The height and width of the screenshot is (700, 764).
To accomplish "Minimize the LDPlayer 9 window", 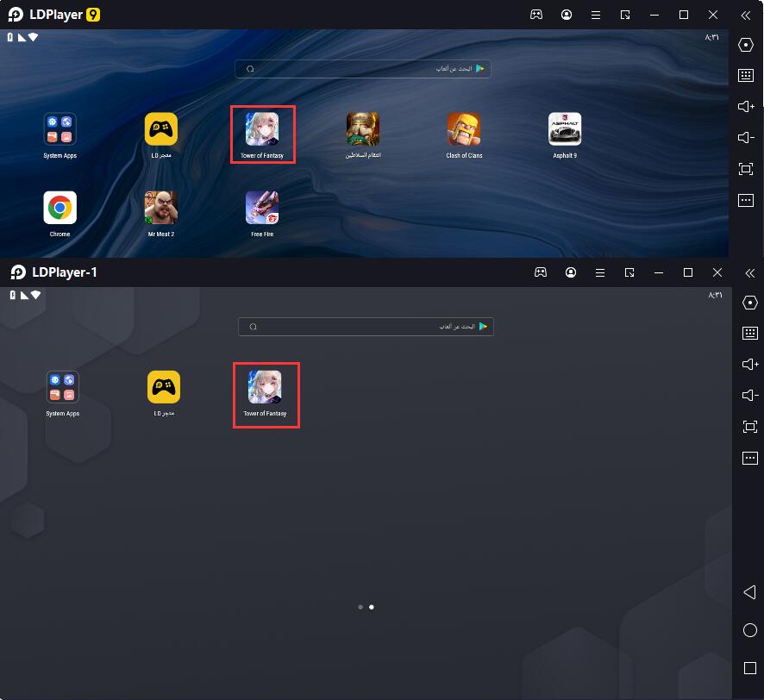I will click(654, 16).
